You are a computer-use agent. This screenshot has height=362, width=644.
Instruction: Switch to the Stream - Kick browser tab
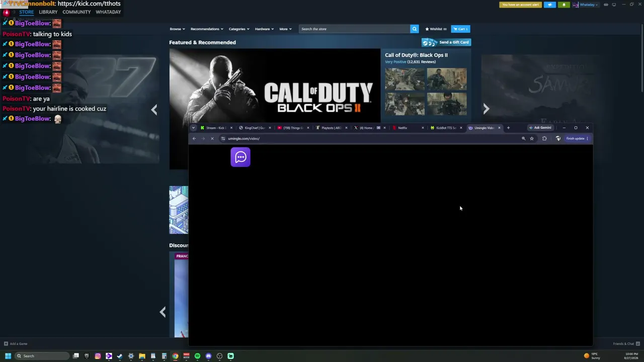[x=216, y=128]
